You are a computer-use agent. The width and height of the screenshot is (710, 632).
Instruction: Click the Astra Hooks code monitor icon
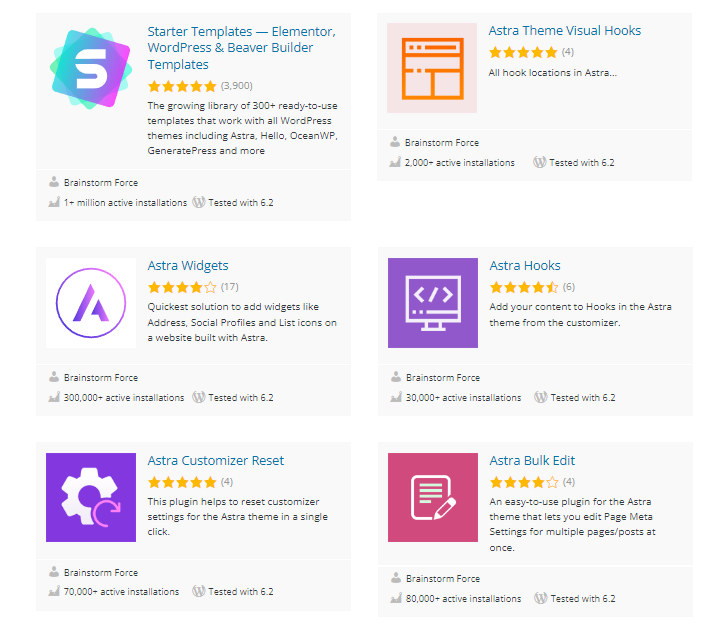[433, 303]
